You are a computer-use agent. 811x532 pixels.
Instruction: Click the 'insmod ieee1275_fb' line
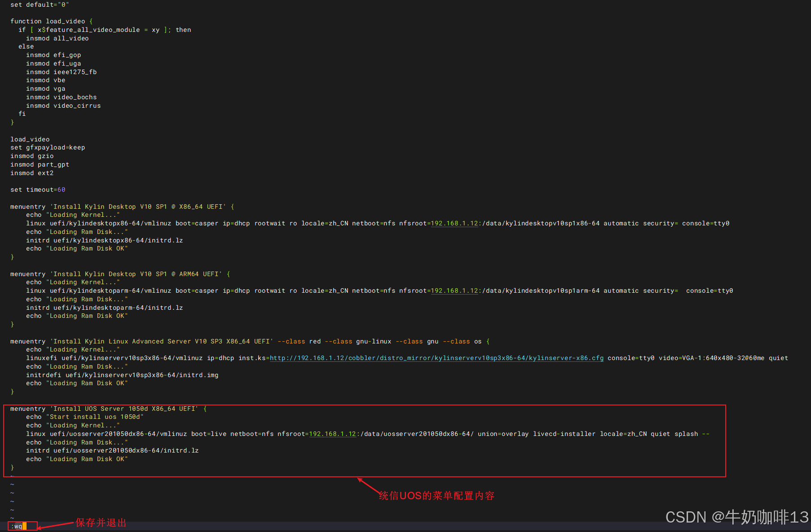coord(62,72)
